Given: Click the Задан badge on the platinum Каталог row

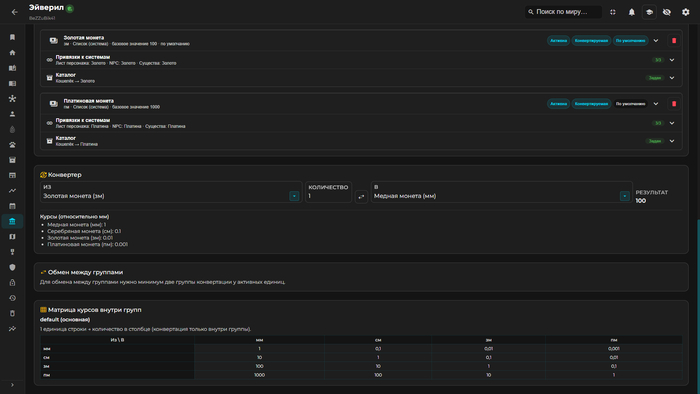Looking at the screenshot, I should [655, 141].
